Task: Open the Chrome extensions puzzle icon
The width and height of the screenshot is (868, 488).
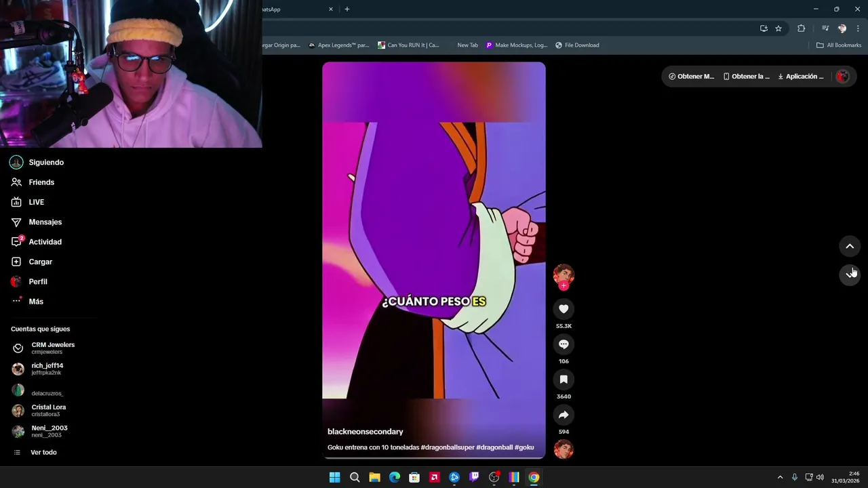Action: point(802,28)
